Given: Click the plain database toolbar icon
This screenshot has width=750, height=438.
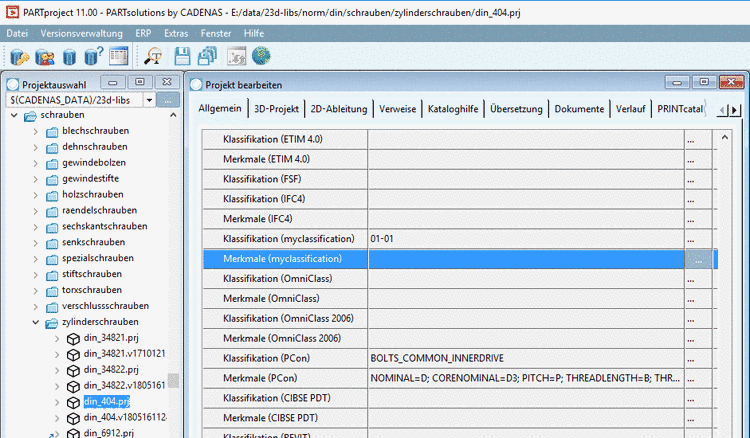Looking at the screenshot, I should [x=69, y=57].
